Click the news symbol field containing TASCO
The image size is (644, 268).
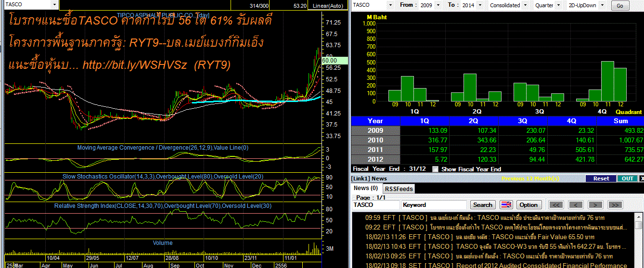click(376, 205)
